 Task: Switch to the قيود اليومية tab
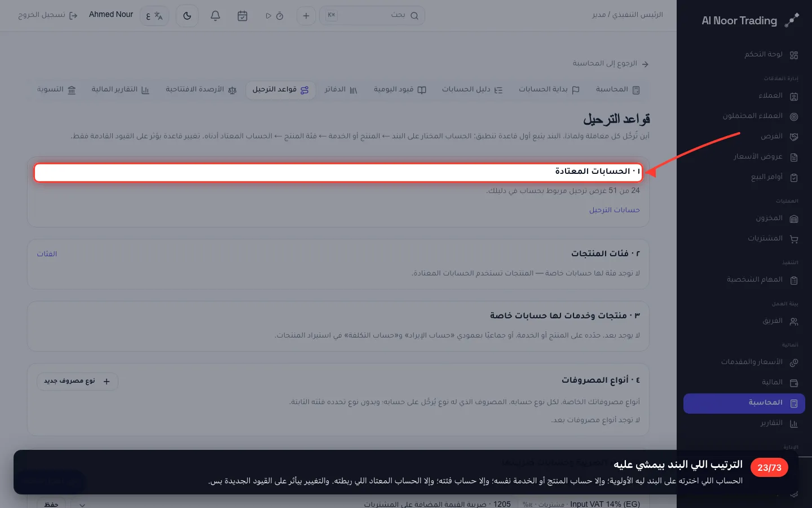(x=400, y=90)
